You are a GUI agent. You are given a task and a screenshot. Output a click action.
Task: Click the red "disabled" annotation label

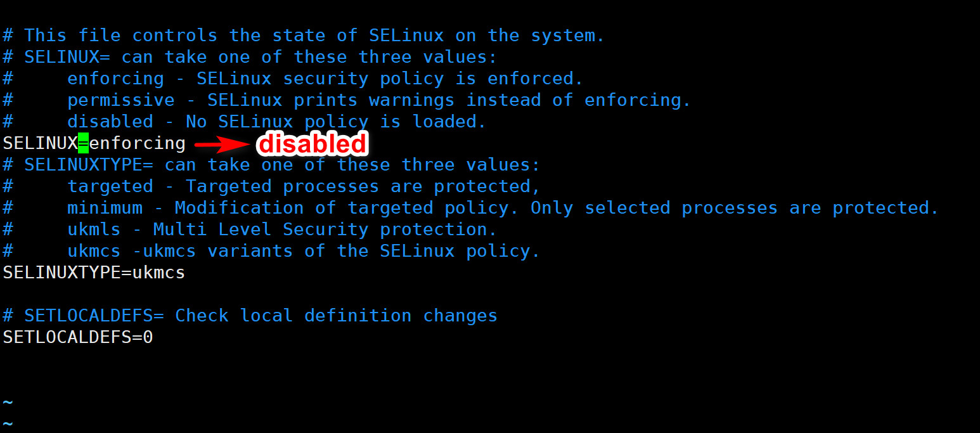point(313,145)
